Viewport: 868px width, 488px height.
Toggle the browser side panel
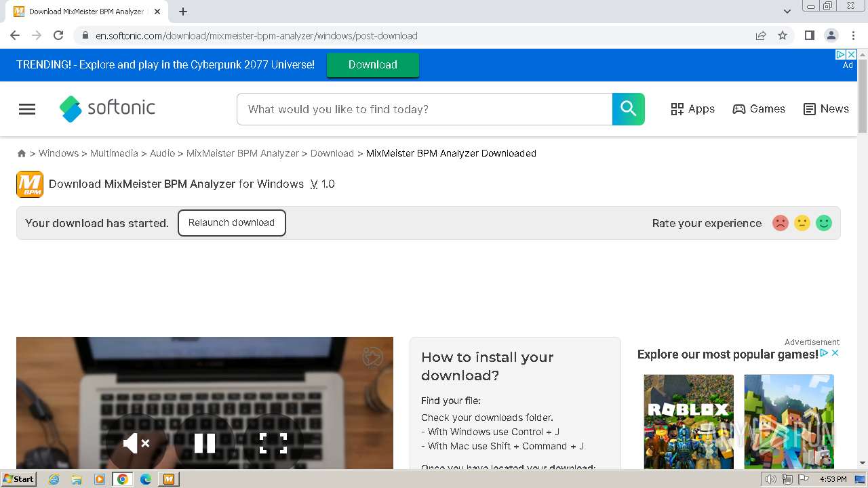point(809,35)
